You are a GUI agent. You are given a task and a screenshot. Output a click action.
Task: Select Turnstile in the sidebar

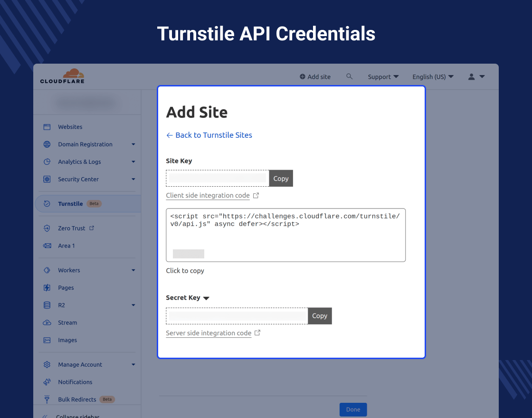[70, 204]
